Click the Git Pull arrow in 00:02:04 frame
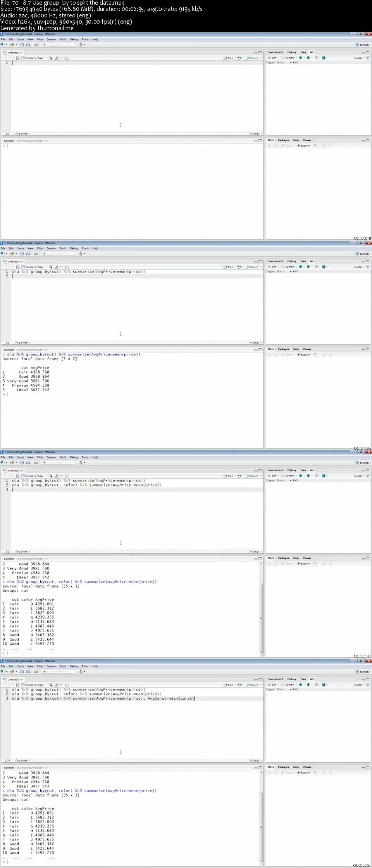This screenshot has width=372, height=868. point(301,685)
